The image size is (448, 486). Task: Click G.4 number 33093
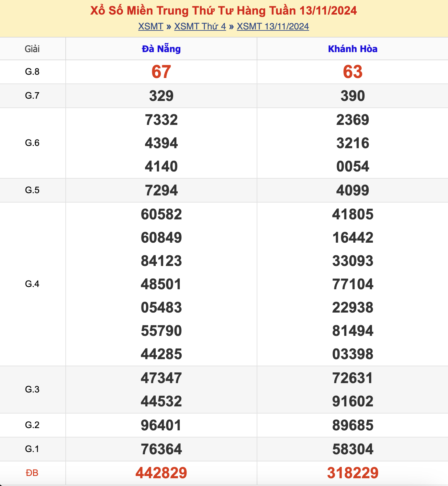[353, 261]
